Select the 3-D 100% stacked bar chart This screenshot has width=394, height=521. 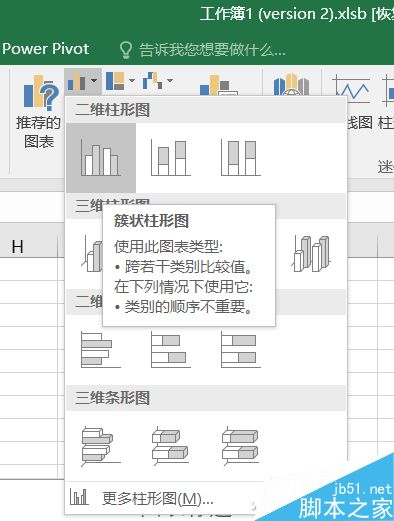pos(241,446)
